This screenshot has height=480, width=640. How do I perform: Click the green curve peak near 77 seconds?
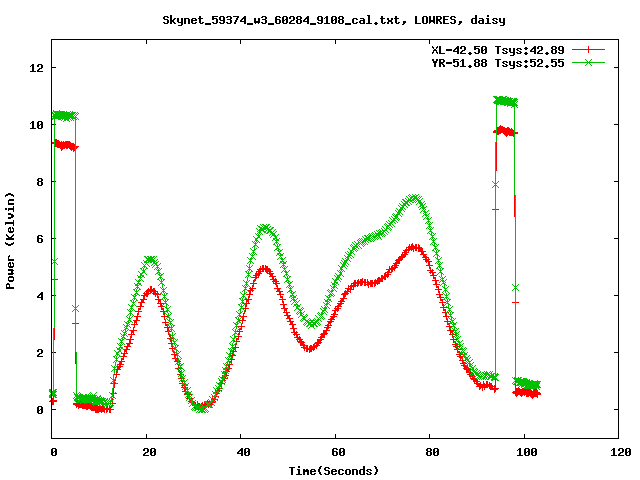(x=414, y=198)
